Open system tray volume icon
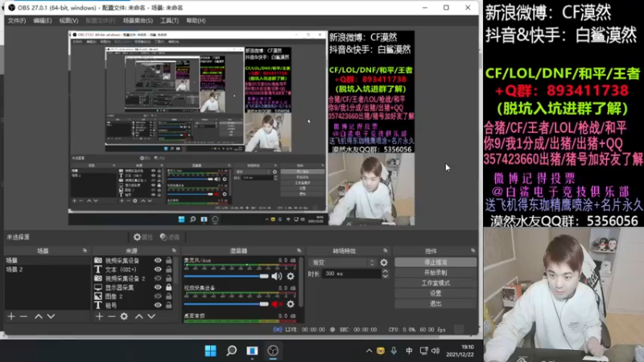 tap(436, 351)
